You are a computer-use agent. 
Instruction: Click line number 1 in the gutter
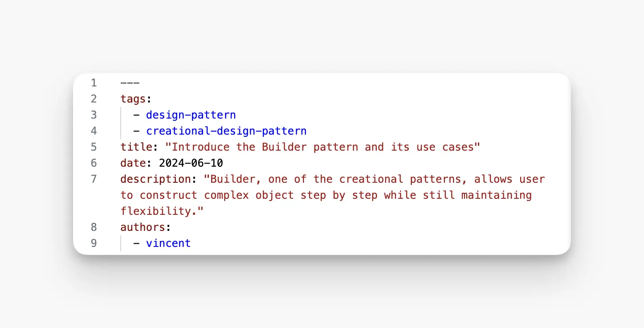coord(94,83)
